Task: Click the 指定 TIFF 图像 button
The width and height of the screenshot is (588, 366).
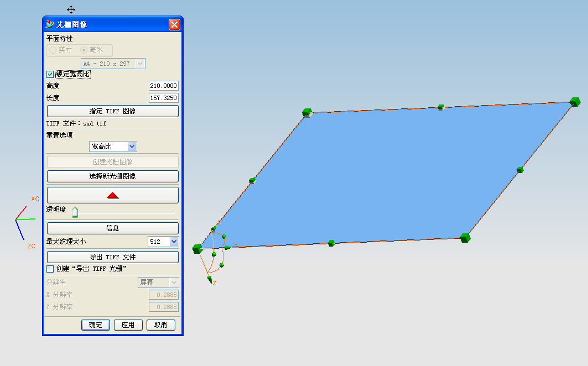Action: click(x=112, y=111)
